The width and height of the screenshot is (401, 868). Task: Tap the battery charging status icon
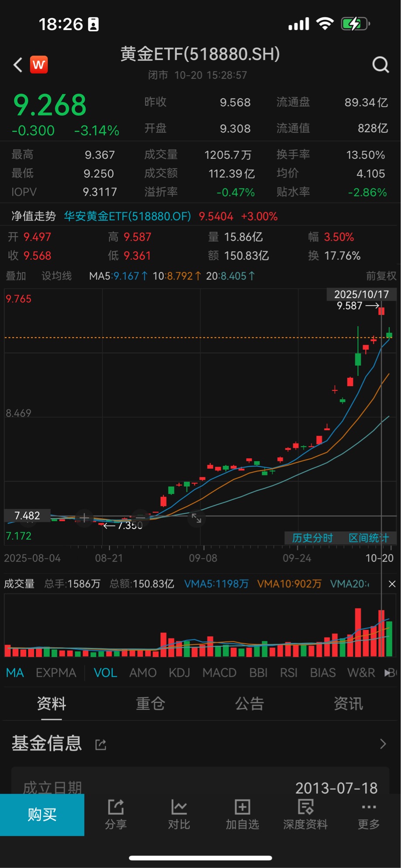(355, 24)
